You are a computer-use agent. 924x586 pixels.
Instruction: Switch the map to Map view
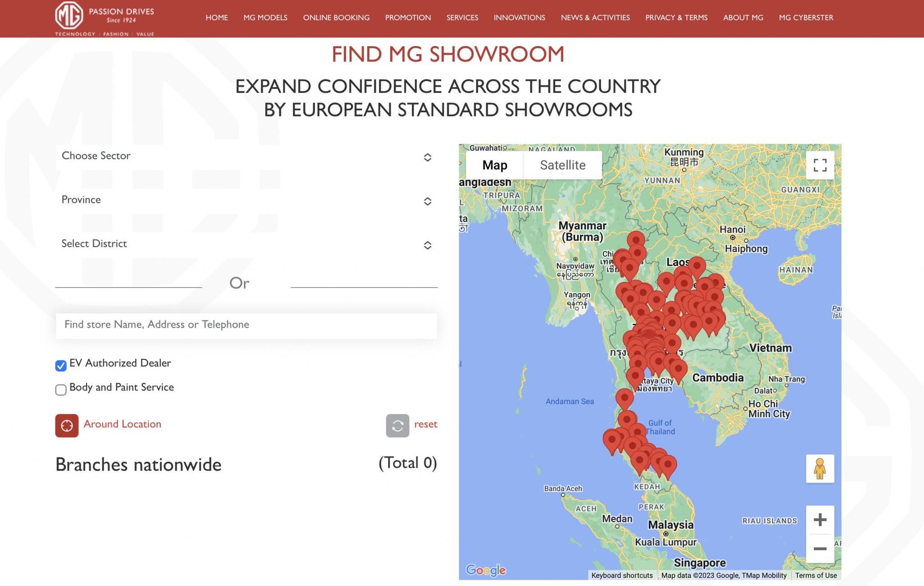pos(494,165)
